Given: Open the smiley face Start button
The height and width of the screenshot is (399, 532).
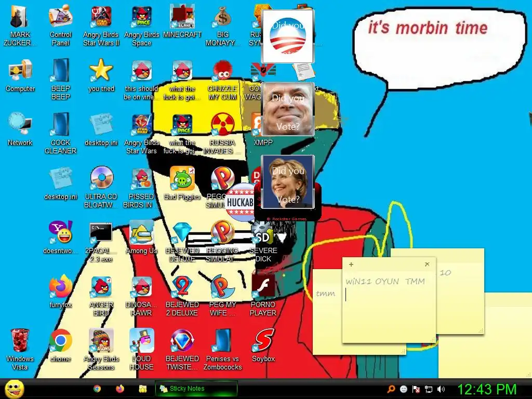Looking at the screenshot, I should (x=14, y=389).
